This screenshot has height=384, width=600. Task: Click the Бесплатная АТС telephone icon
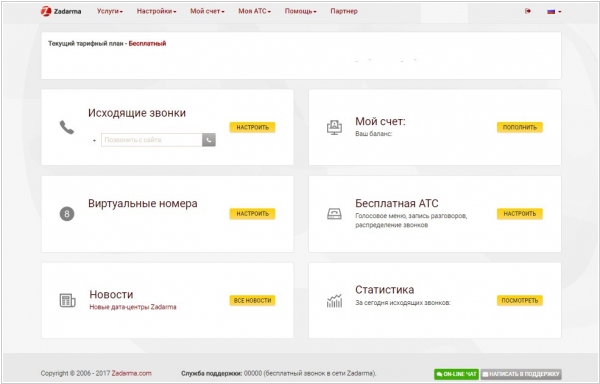coord(334,214)
